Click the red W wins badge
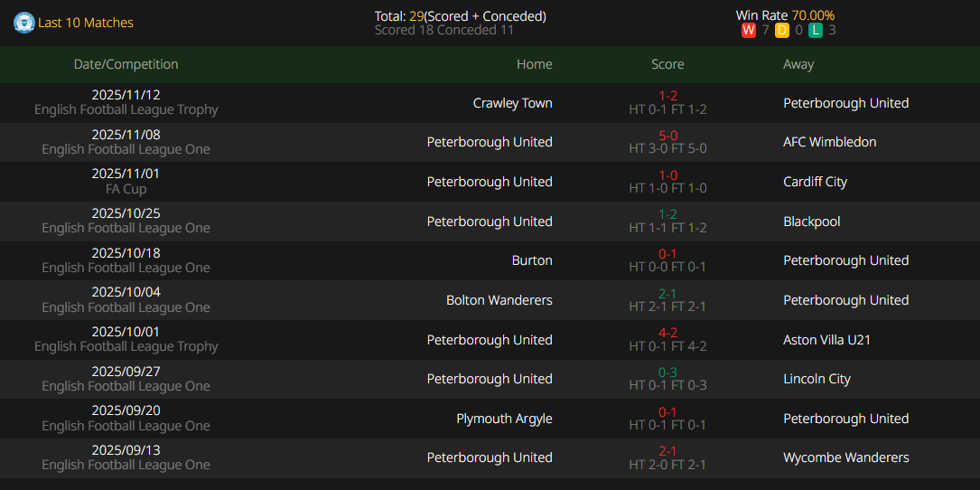Image resolution: width=980 pixels, height=490 pixels. point(748,31)
